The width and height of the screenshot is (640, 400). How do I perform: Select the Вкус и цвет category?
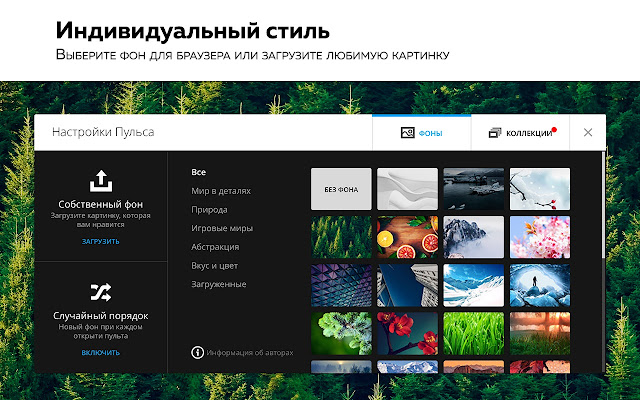click(214, 266)
